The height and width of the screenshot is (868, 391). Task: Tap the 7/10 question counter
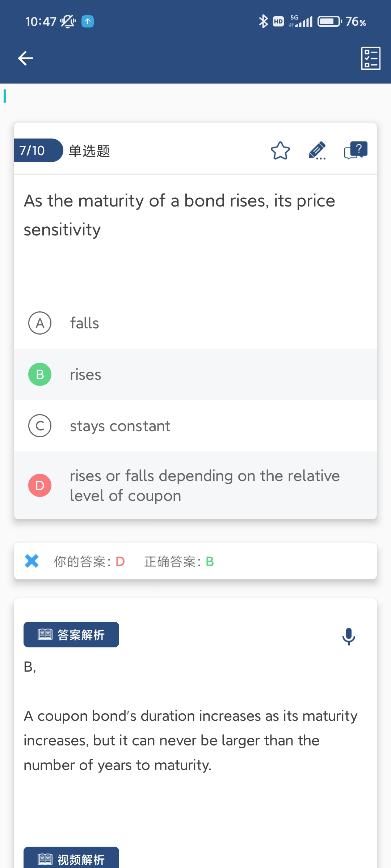tap(33, 150)
